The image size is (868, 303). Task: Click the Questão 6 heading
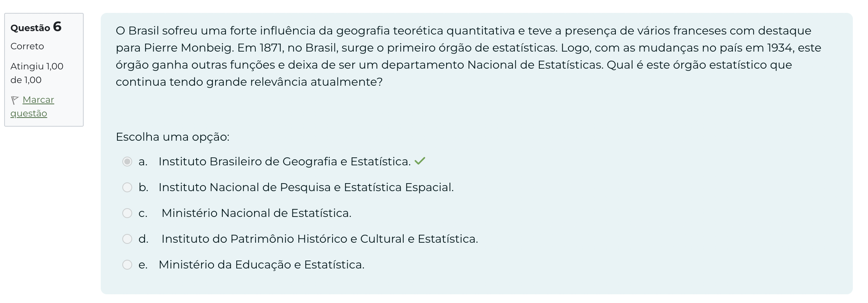tap(36, 27)
